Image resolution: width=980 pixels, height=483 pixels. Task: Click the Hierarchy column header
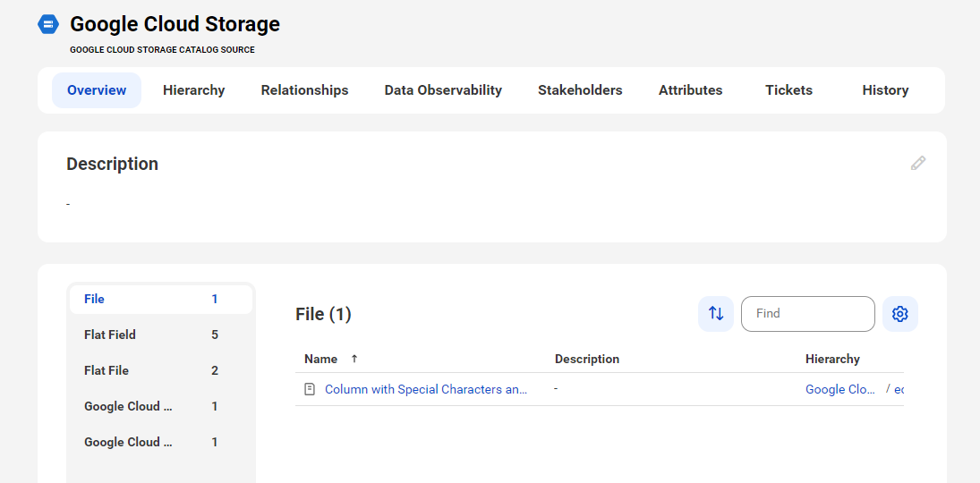pyautogui.click(x=832, y=360)
